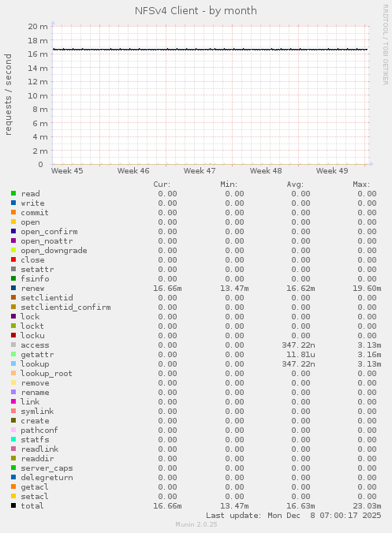
Task: Click the 'Cur:' column header
Action: (162, 184)
